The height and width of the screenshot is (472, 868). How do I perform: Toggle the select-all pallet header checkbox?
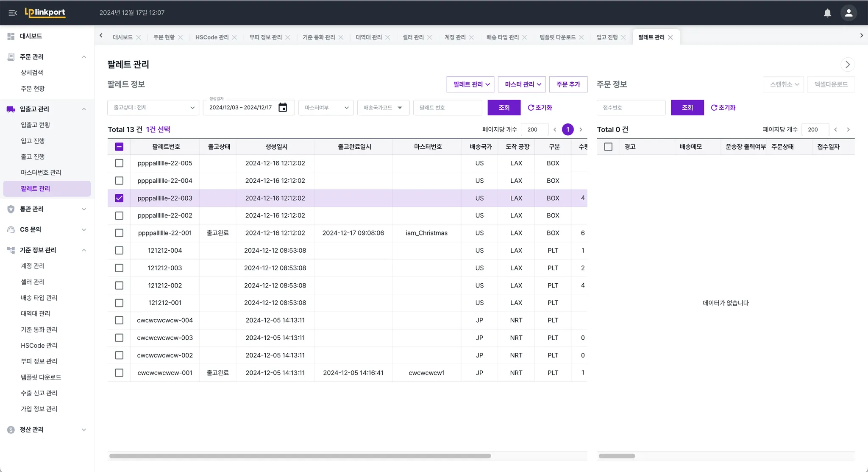(x=119, y=147)
